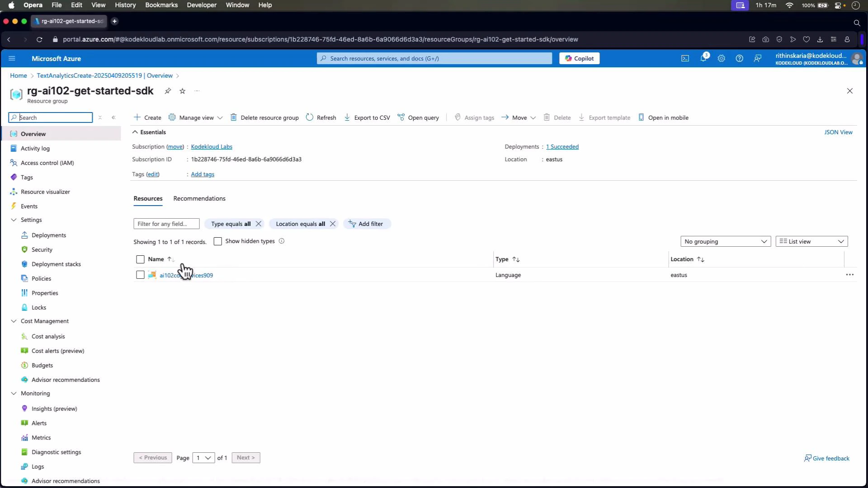
Task: Click Export to CSV
Action: (367, 117)
